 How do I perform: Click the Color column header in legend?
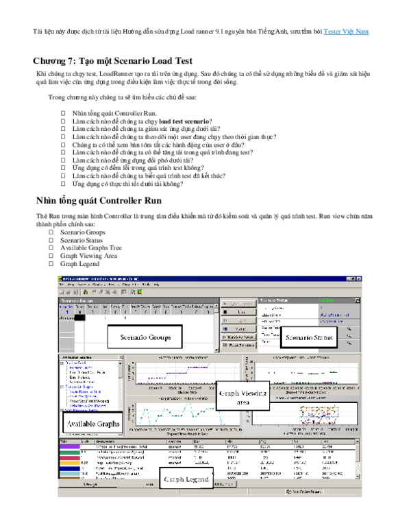[x=69, y=442]
